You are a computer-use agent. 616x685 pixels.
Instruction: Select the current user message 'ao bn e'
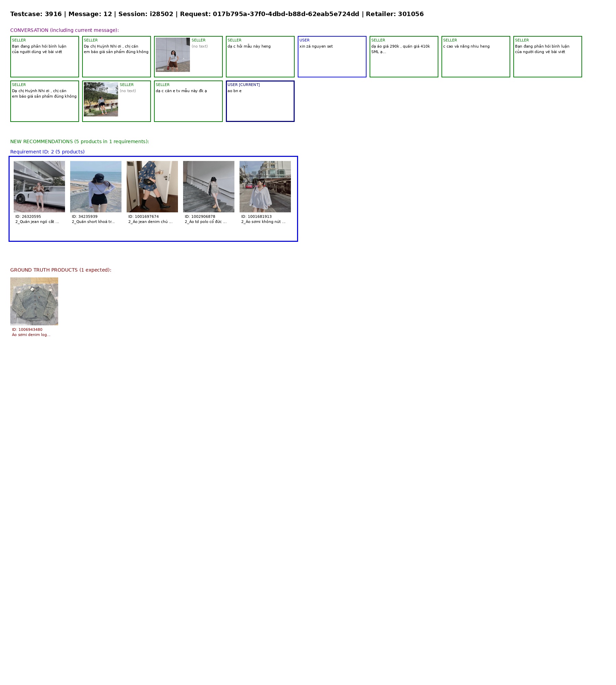260,101
